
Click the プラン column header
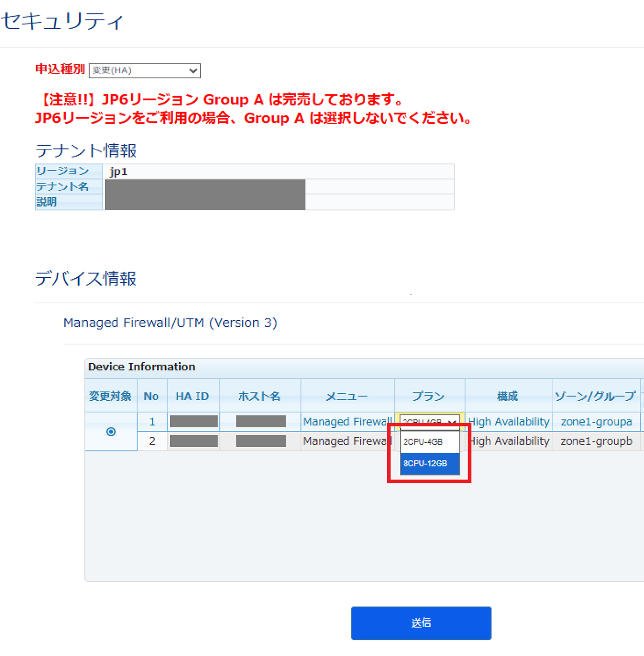pos(429,396)
